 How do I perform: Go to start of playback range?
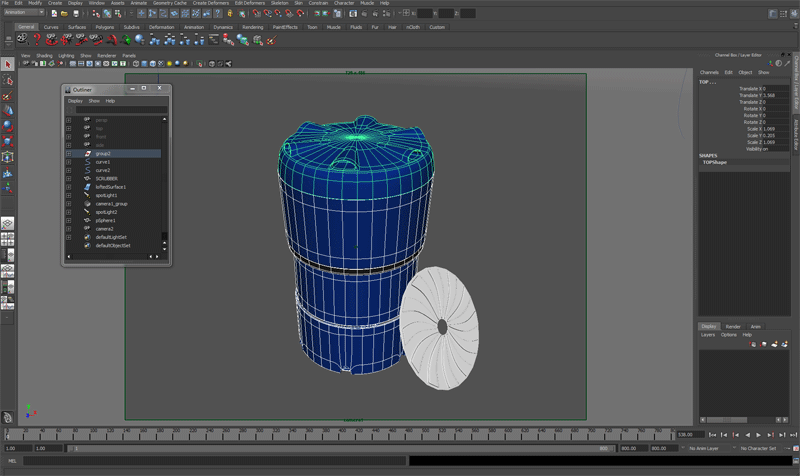click(x=712, y=435)
